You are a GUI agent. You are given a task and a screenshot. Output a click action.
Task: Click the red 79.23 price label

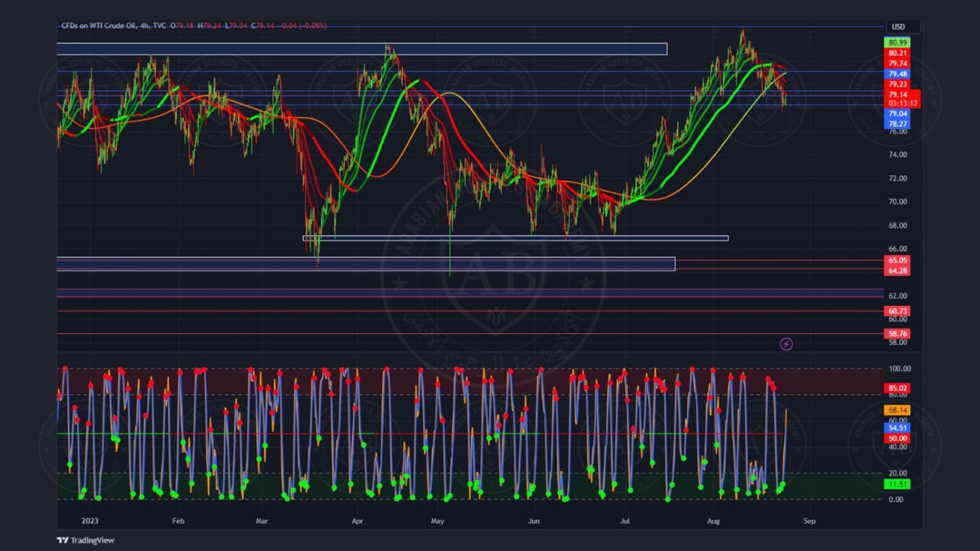[x=897, y=84]
